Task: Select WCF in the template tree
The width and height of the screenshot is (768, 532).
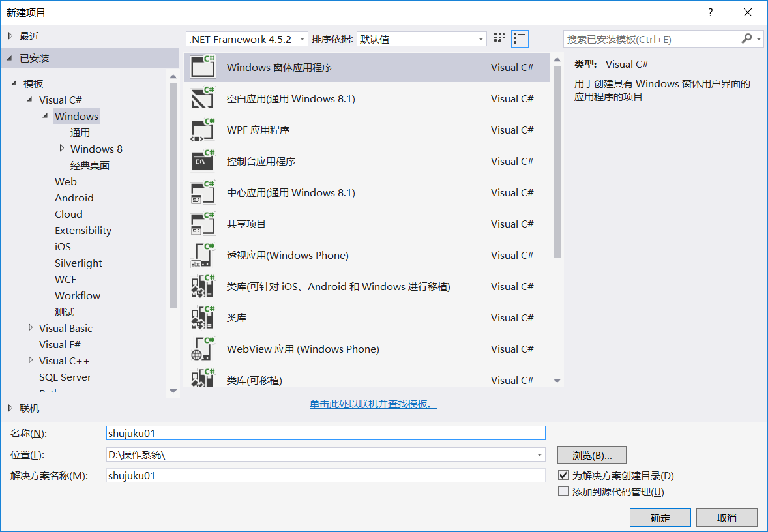Action: click(x=65, y=279)
